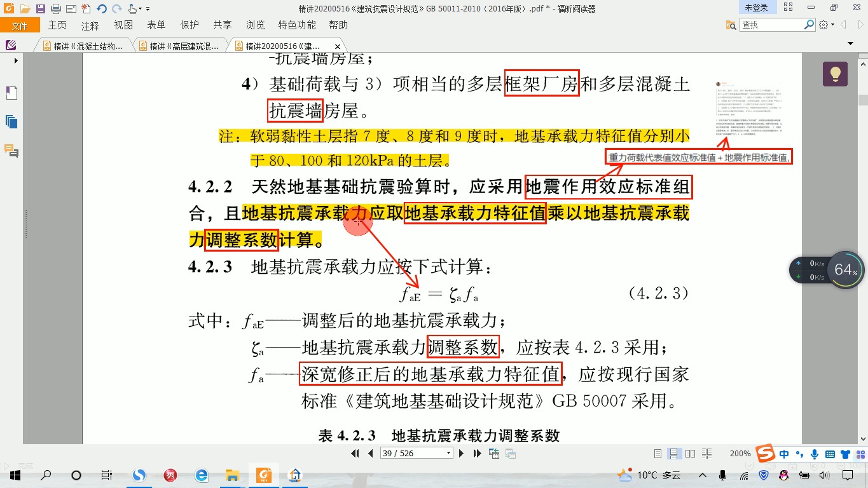The width and height of the screenshot is (868, 488).
Task: Expand the quick access toolbar options
Action: click(x=148, y=8)
